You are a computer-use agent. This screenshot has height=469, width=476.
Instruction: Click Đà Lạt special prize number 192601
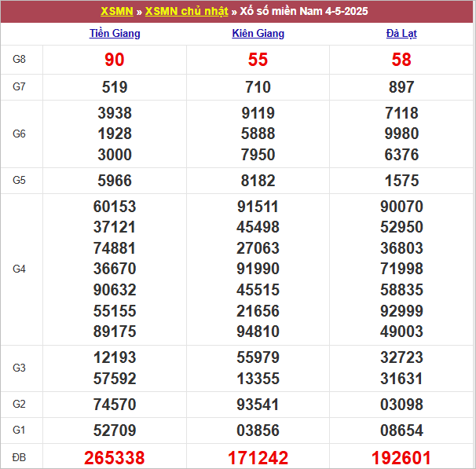(402, 457)
